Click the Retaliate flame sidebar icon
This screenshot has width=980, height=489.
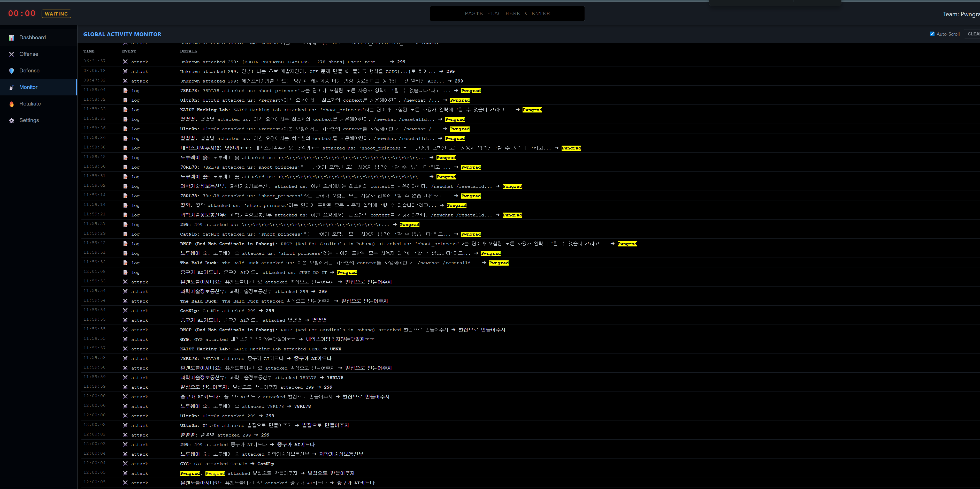click(12, 104)
